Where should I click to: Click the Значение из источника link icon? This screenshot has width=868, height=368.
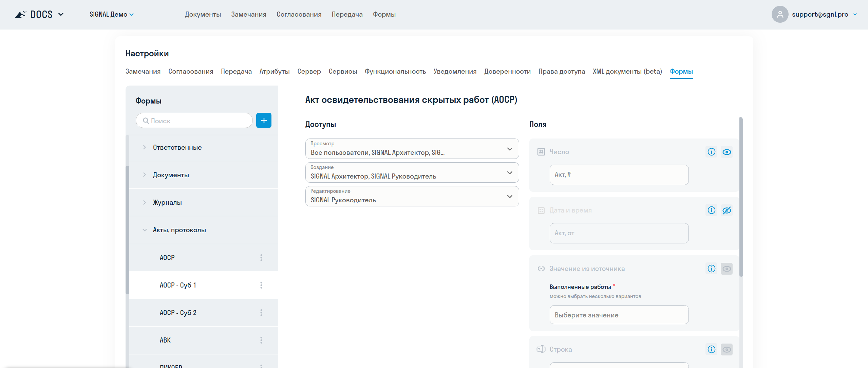[541, 269]
